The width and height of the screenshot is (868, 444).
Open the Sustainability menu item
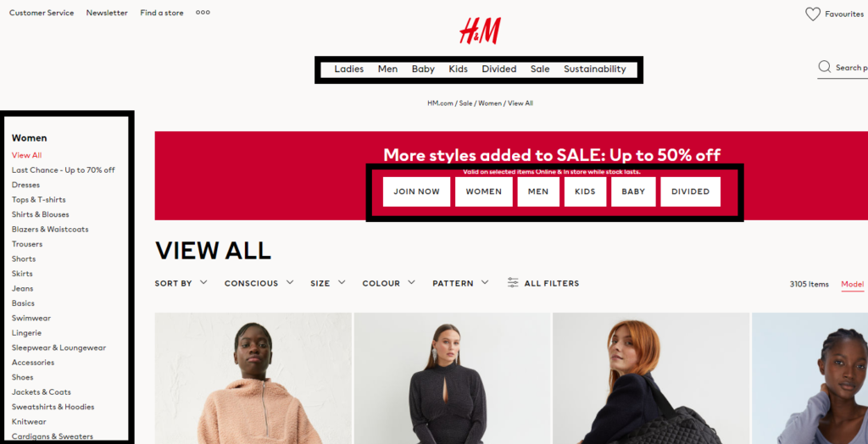[x=594, y=69]
